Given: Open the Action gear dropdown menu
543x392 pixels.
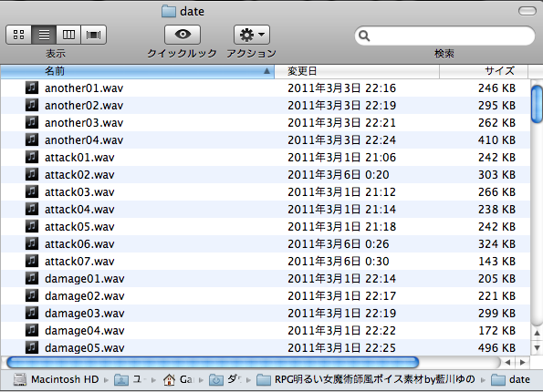Looking at the screenshot, I should coord(252,35).
